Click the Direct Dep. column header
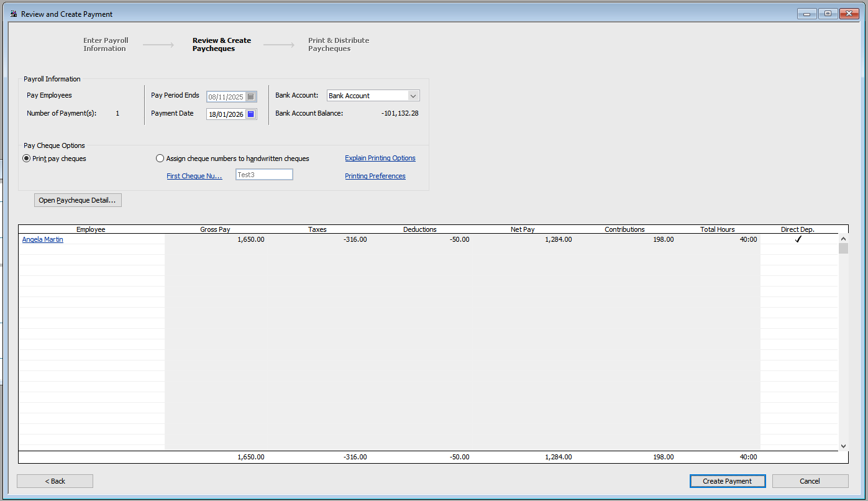 click(798, 229)
